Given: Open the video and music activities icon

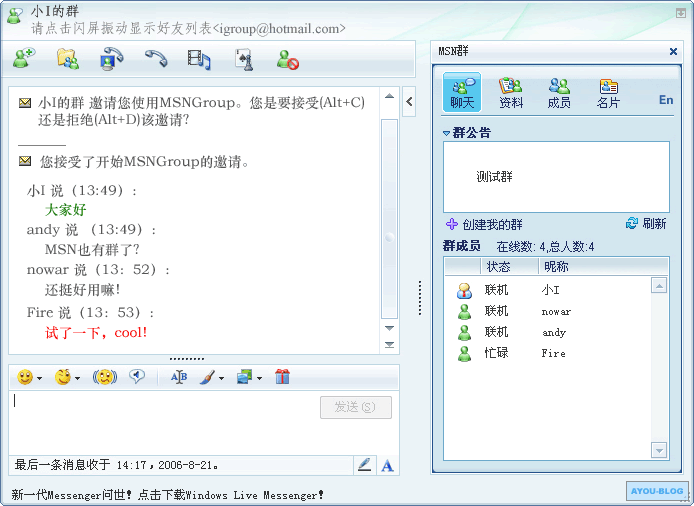Looking at the screenshot, I should click(199, 59).
